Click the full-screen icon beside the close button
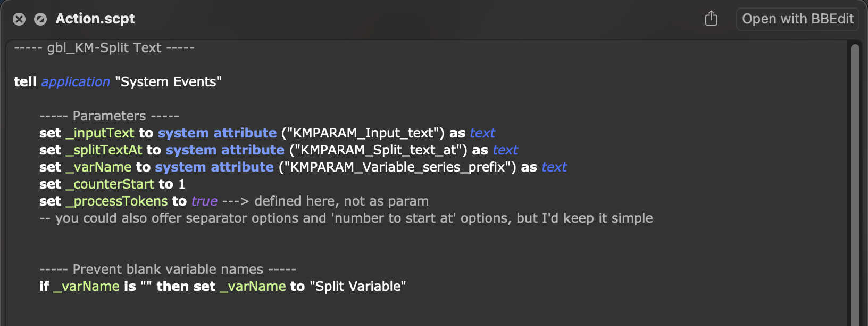The width and height of the screenshot is (868, 326). (x=40, y=19)
